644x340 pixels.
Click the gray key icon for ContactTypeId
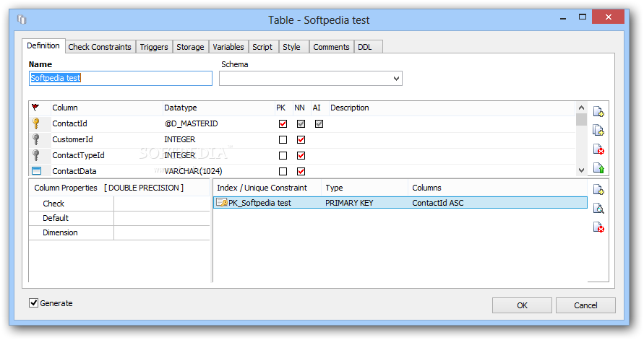[36, 155]
